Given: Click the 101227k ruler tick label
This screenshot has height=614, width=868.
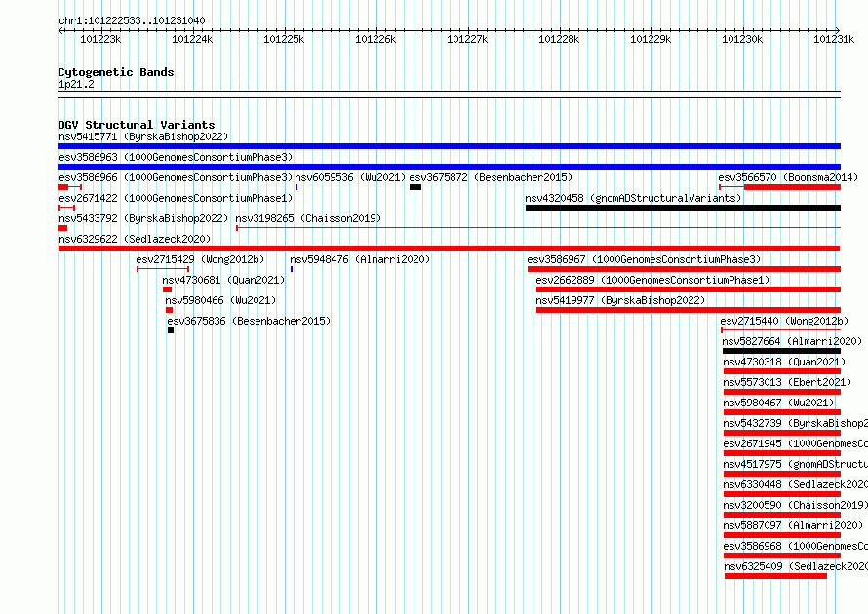Looking at the screenshot, I should pyautogui.click(x=467, y=39).
